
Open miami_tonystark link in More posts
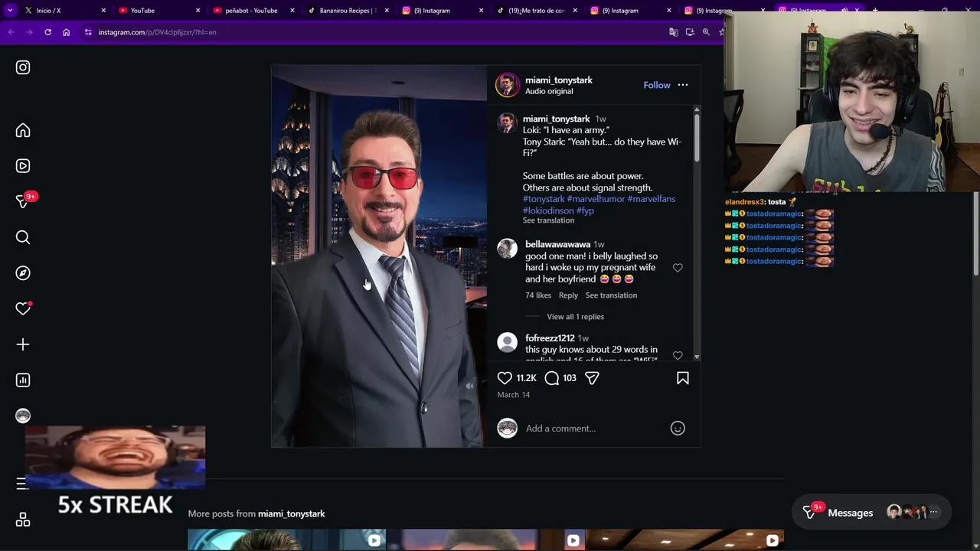point(292,514)
